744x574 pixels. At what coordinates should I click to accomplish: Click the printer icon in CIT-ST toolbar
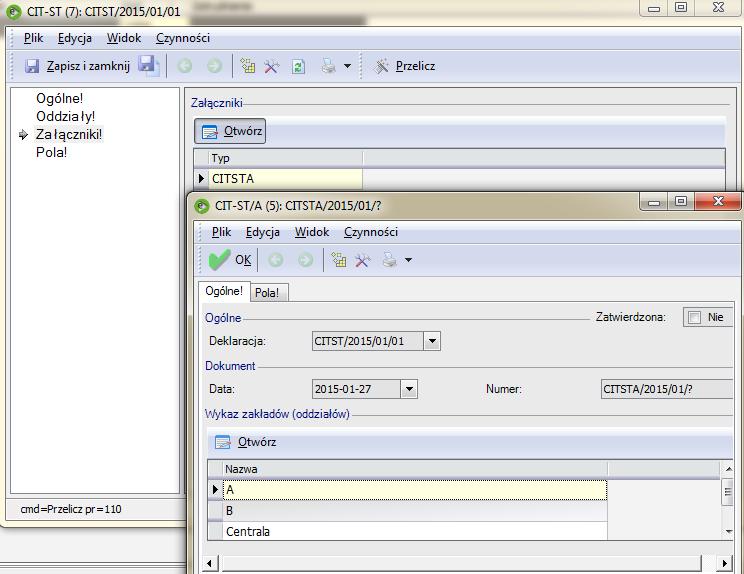click(x=328, y=65)
